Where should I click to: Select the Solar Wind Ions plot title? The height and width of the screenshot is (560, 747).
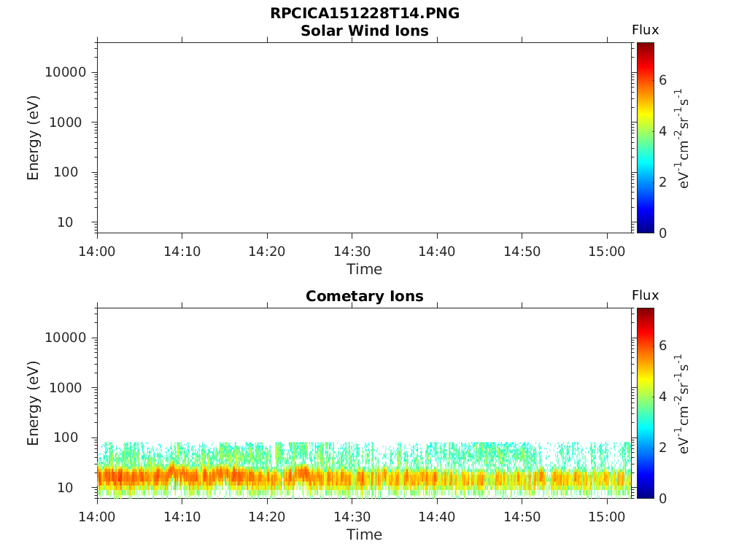[x=365, y=31]
